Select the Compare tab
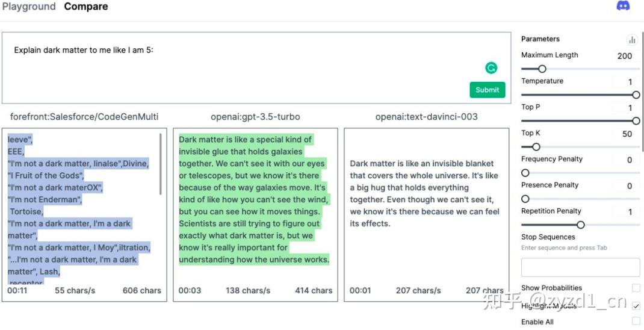 pyautogui.click(x=86, y=7)
